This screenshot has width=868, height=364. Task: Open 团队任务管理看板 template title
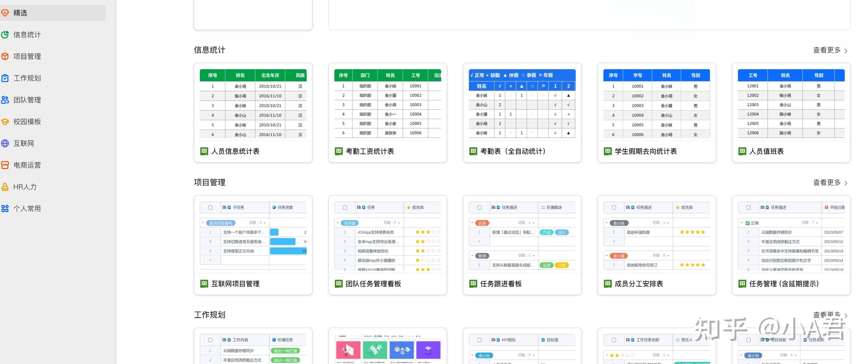tap(373, 283)
